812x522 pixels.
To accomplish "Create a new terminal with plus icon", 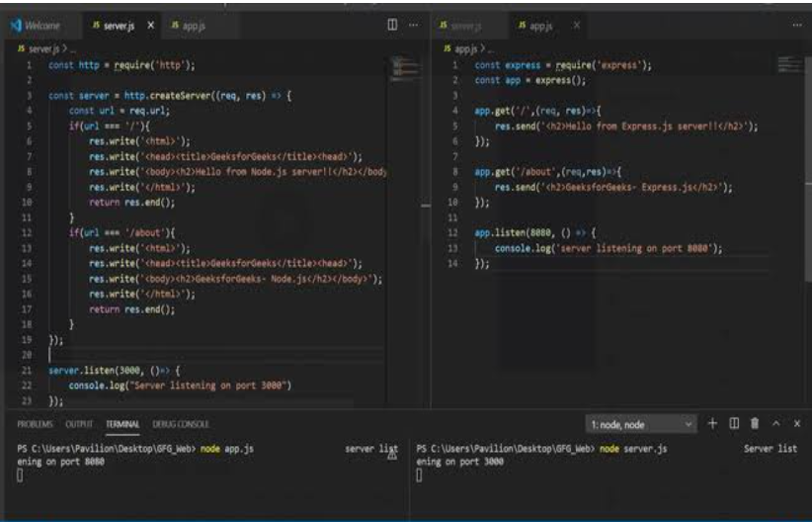I will point(713,423).
